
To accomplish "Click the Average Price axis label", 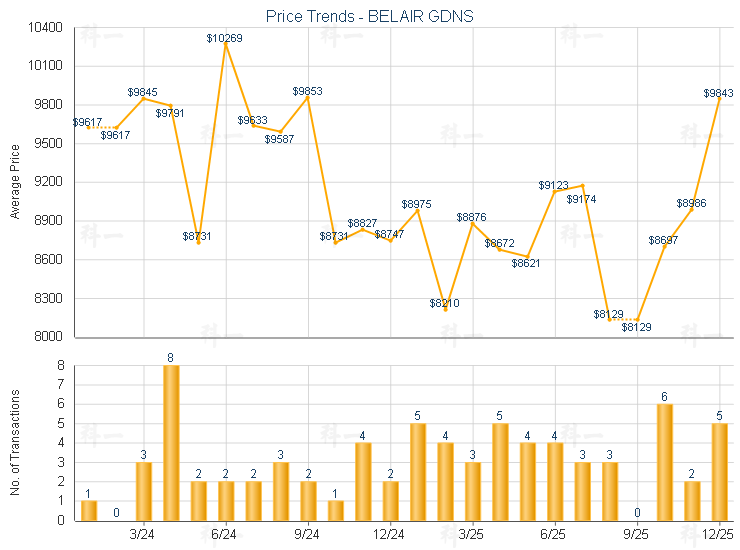I will point(14,182).
